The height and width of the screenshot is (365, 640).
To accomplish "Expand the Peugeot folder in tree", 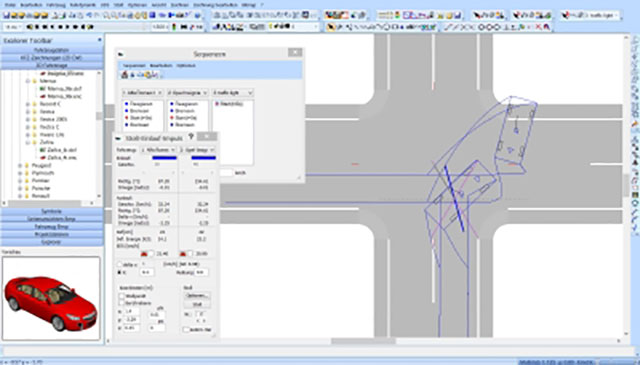I will tap(20, 165).
